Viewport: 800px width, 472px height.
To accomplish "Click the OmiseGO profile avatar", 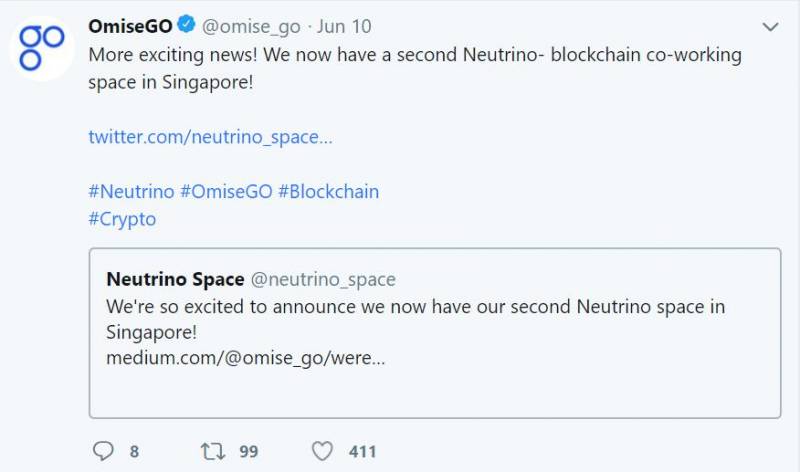I will tap(41, 47).
